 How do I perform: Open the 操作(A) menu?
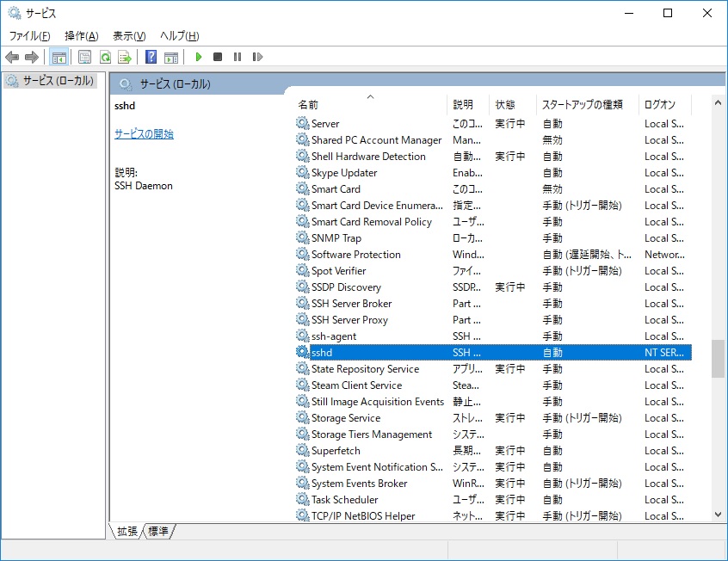tap(81, 35)
